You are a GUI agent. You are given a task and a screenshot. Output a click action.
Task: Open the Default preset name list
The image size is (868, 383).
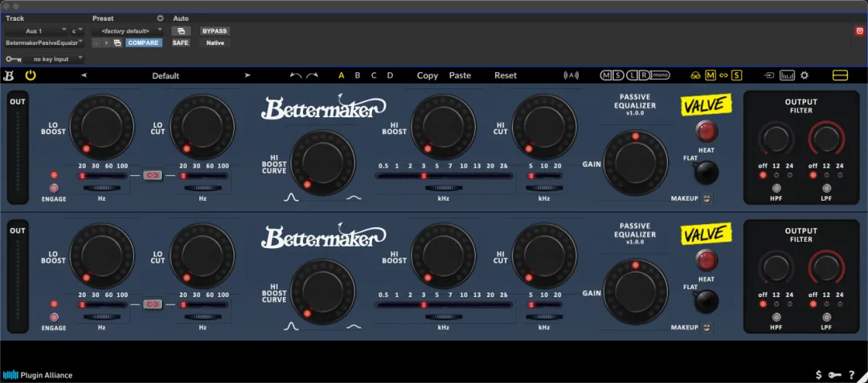tap(166, 75)
